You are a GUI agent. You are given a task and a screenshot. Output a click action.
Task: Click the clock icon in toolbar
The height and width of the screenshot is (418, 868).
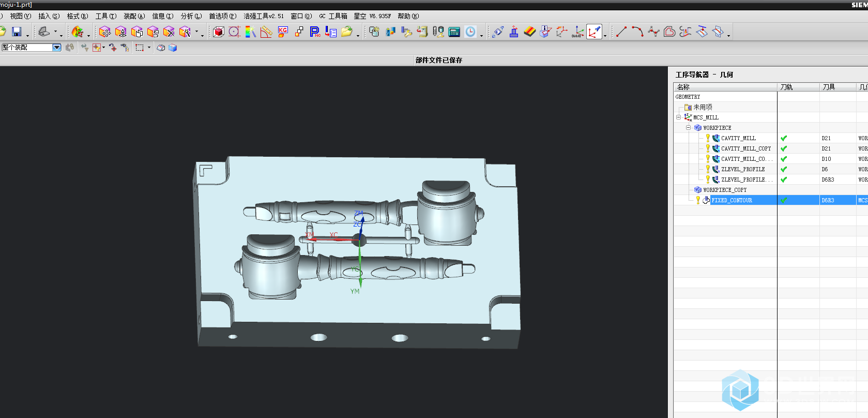470,32
